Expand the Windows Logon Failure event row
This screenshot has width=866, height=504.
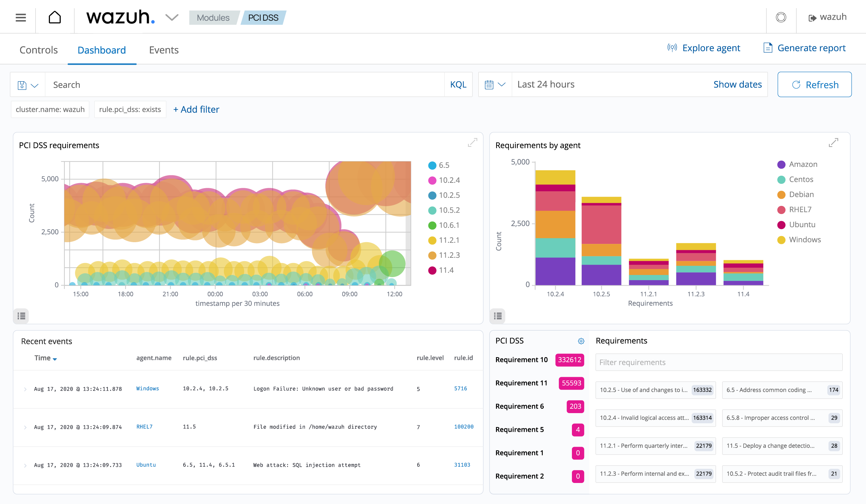click(25, 389)
